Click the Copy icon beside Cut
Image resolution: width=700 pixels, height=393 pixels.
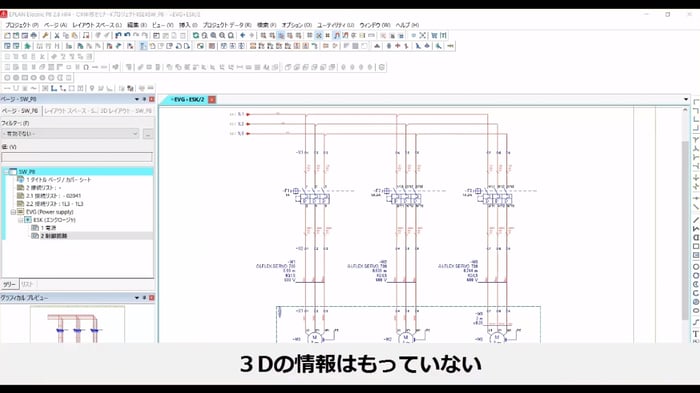[66, 35]
